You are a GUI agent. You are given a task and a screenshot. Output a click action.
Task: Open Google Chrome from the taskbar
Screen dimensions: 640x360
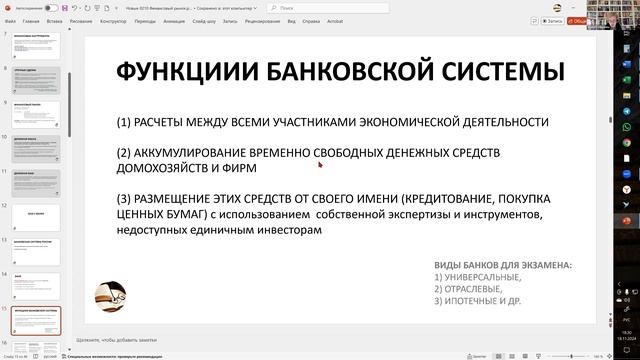point(627,142)
